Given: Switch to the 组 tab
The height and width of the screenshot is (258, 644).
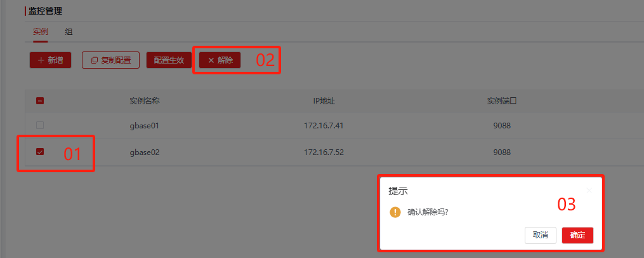Looking at the screenshot, I should (69, 32).
